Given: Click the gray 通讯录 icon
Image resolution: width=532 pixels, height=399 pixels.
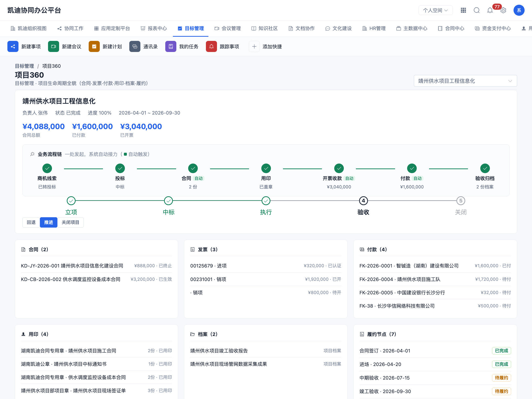Looking at the screenshot, I should click(135, 47).
